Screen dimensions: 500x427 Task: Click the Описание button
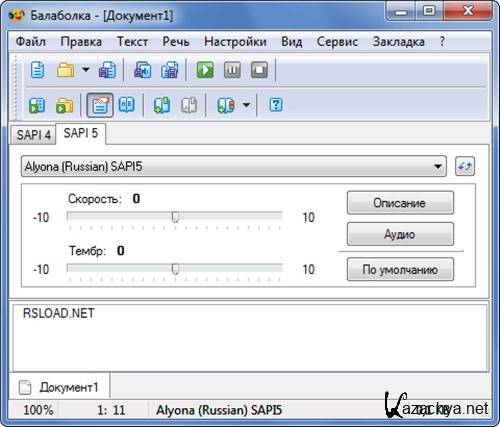click(x=400, y=203)
